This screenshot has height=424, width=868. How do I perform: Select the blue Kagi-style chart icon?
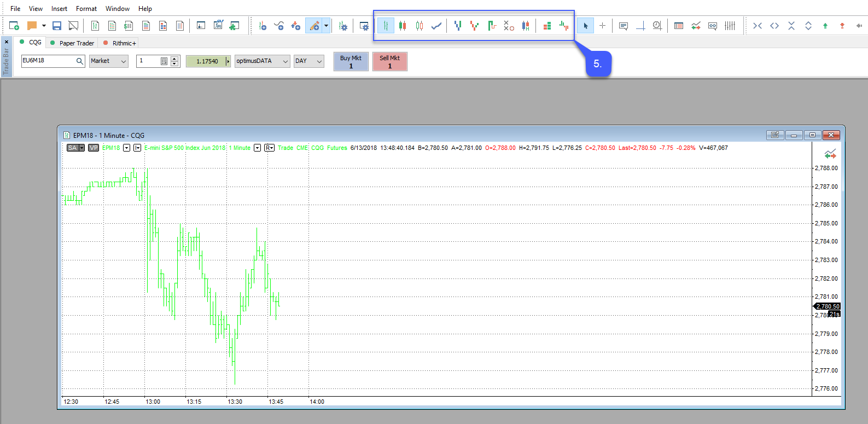(458, 26)
